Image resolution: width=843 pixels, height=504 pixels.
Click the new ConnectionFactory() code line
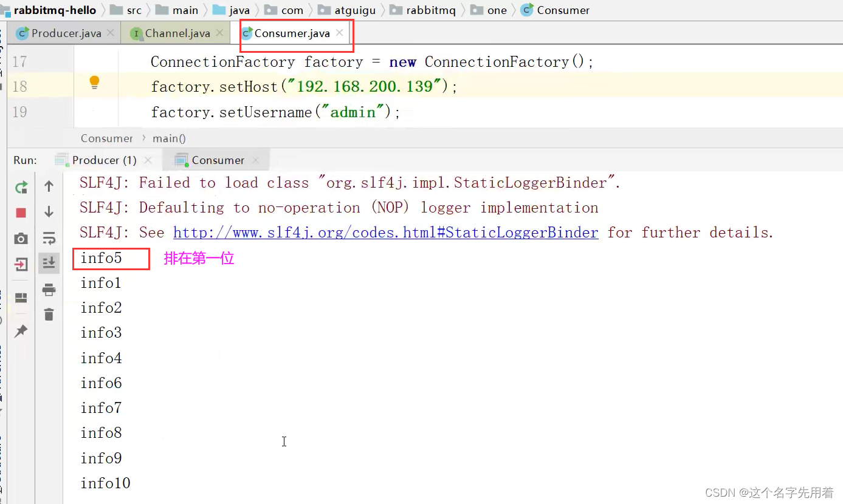pos(372,62)
